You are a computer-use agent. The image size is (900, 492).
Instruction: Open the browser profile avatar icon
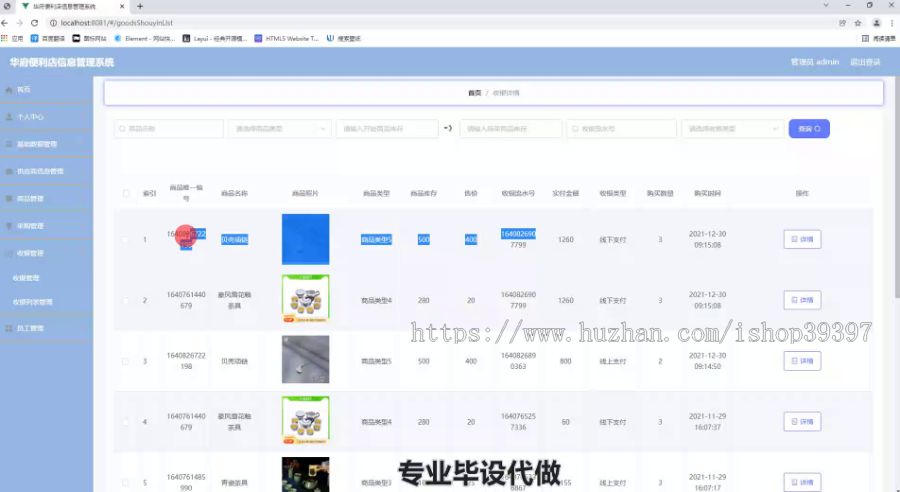pos(876,23)
